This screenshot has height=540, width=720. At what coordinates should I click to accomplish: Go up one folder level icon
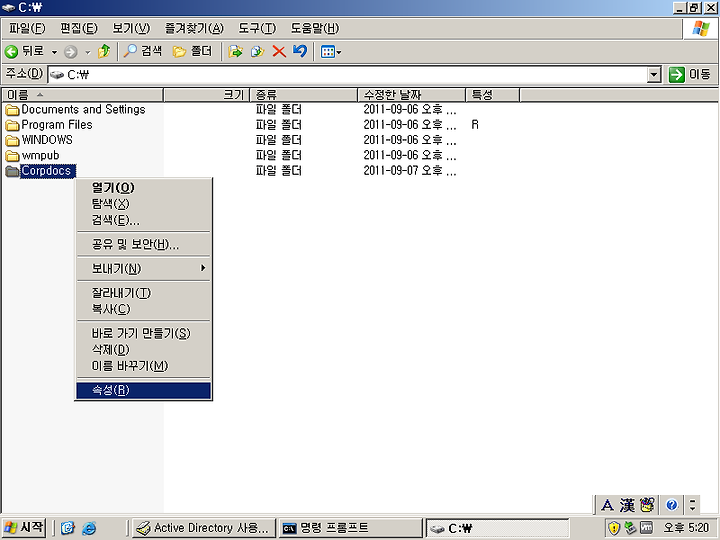(104, 51)
